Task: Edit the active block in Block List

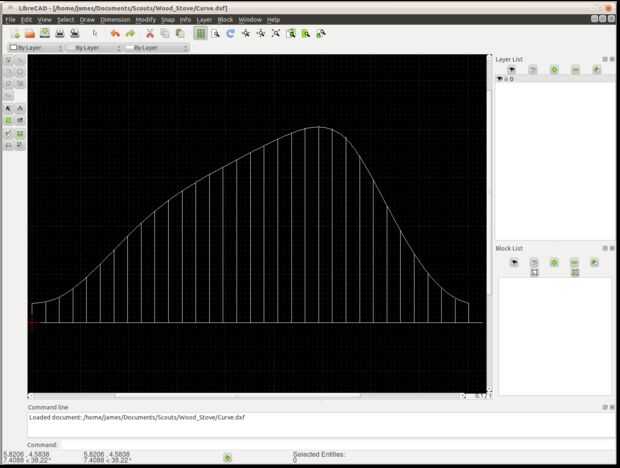Action: point(534,272)
